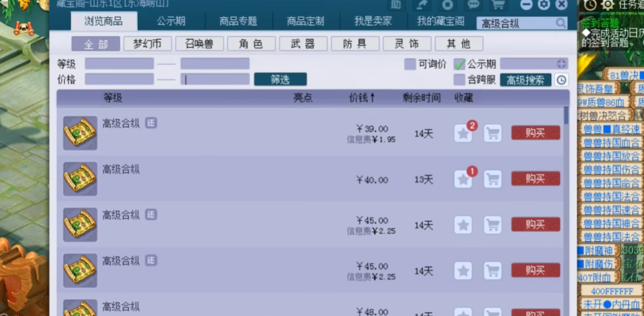Open the chat bubble icon in title bar
644x316 pixels.
473,5
